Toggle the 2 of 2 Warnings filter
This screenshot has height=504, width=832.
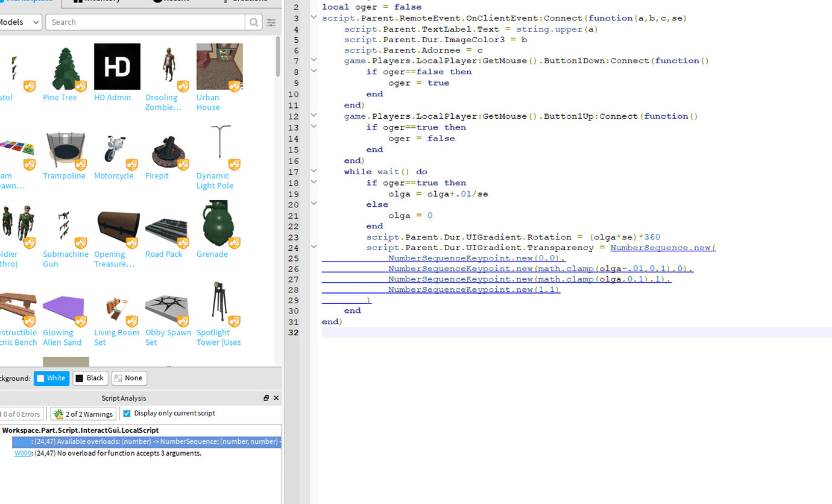click(x=83, y=414)
